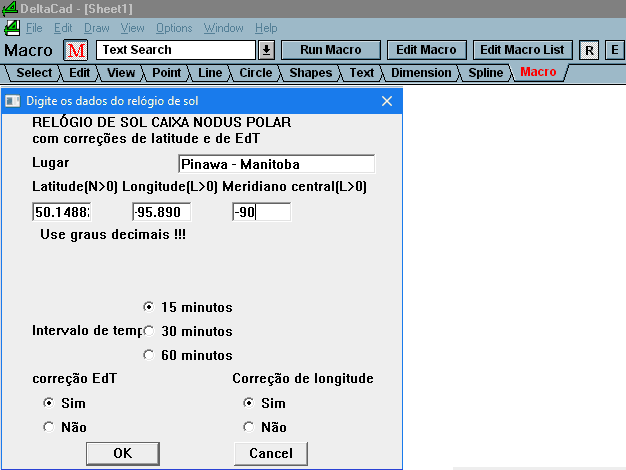Set Correção de longitude to Não
This screenshot has height=470, width=626.
pyautogui.click(x=247, y=427)
